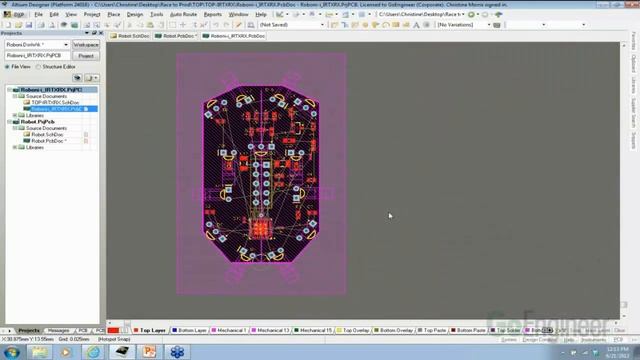Open the file path dropdown in toolbar
This screenshot has width=640, height=360.
463,14
